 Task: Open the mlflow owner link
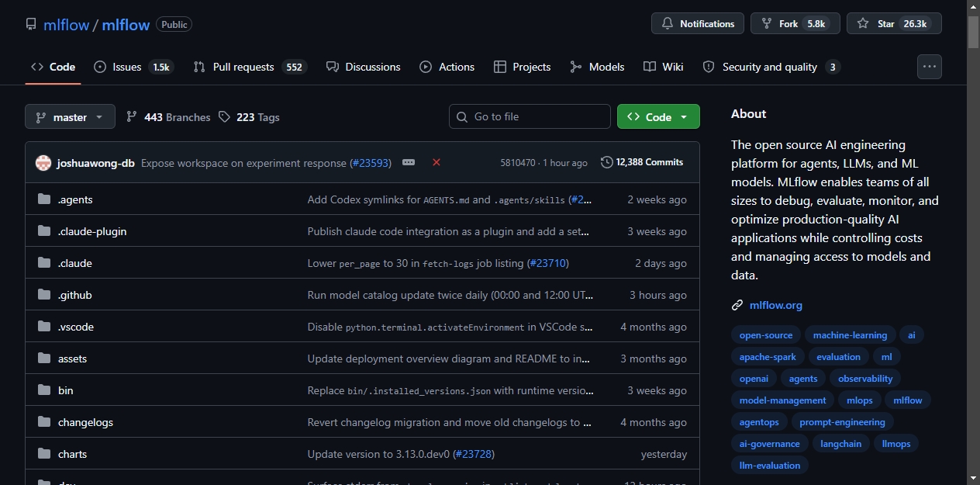pyautogui.click(x=67, y=25)
